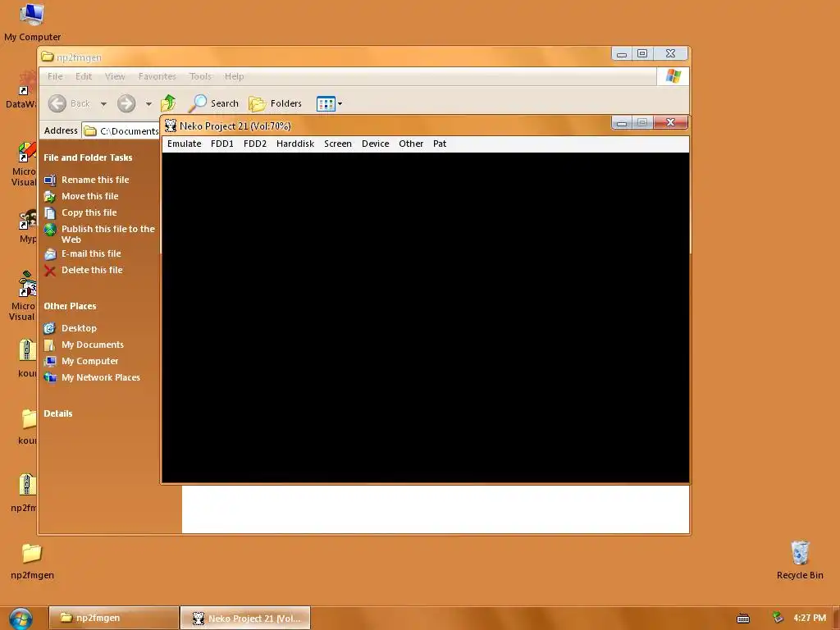Click E-mail this file
This screenshot has height=630, width=840.
[91, 253]
